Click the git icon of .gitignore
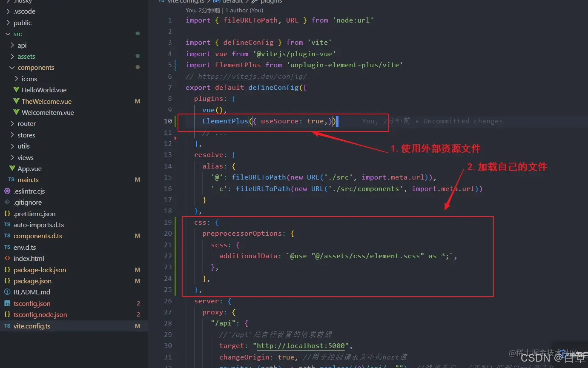This screenshot has height=368, width=588. pyautogui.click(x=7, y=203)
